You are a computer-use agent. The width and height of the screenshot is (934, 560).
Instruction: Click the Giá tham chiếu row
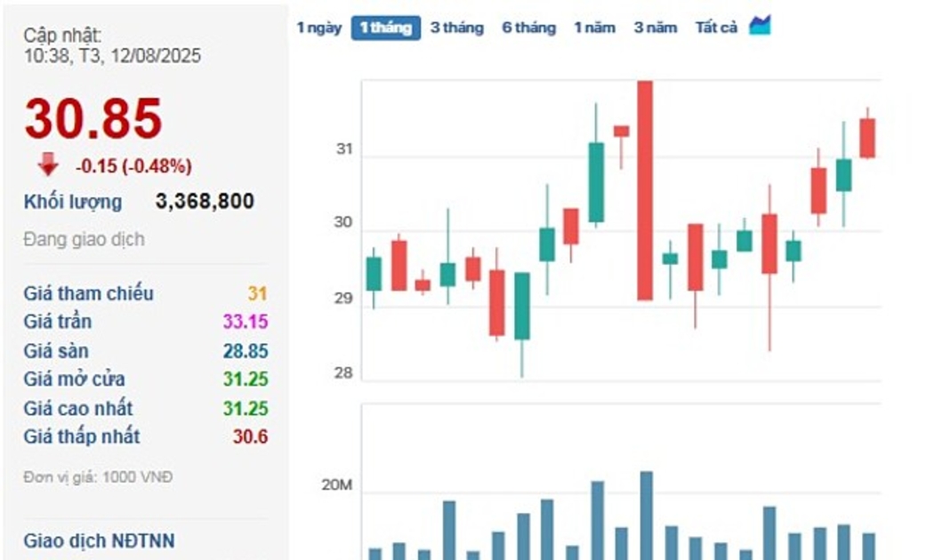89,293
